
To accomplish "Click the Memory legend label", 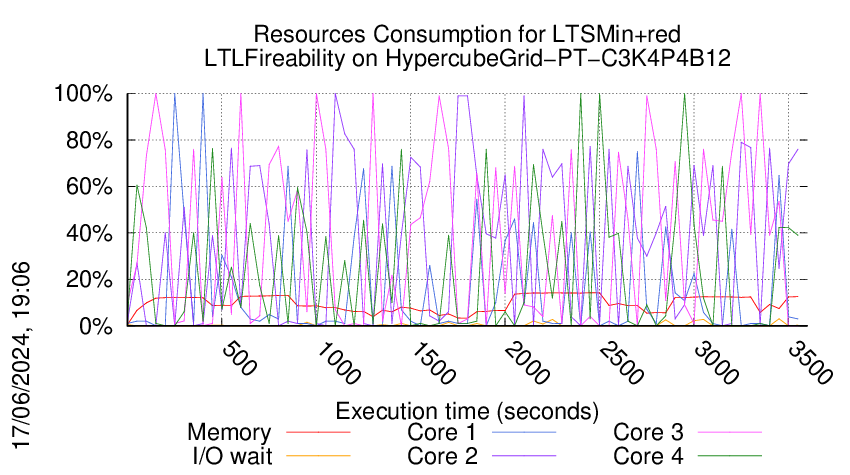I will (x=229, y=433).
